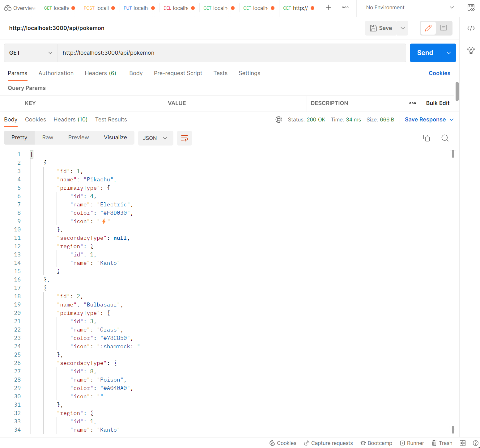Image resolution: width=480 pixels, height=448 pixels.
Task: Open the request Cookies link
Action: point(440,73)
